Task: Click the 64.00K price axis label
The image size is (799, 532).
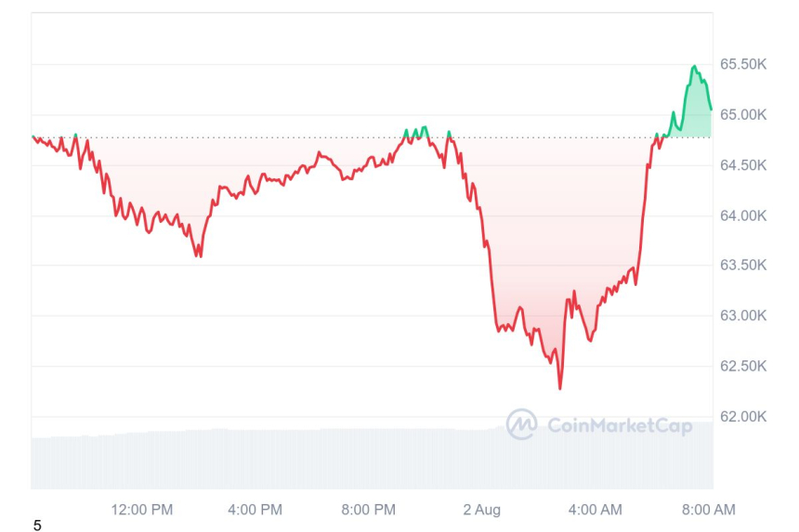Action: 744,215
